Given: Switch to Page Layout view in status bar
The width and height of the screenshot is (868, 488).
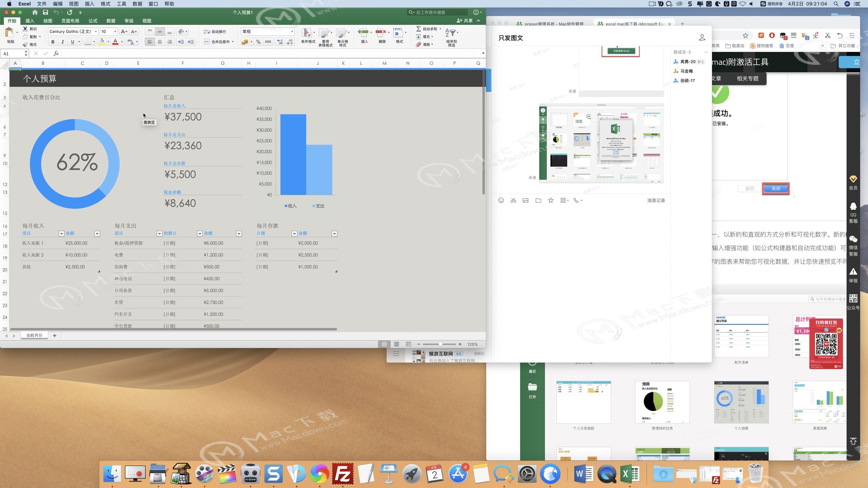Looking at the screenshot, I should [396, 344].
